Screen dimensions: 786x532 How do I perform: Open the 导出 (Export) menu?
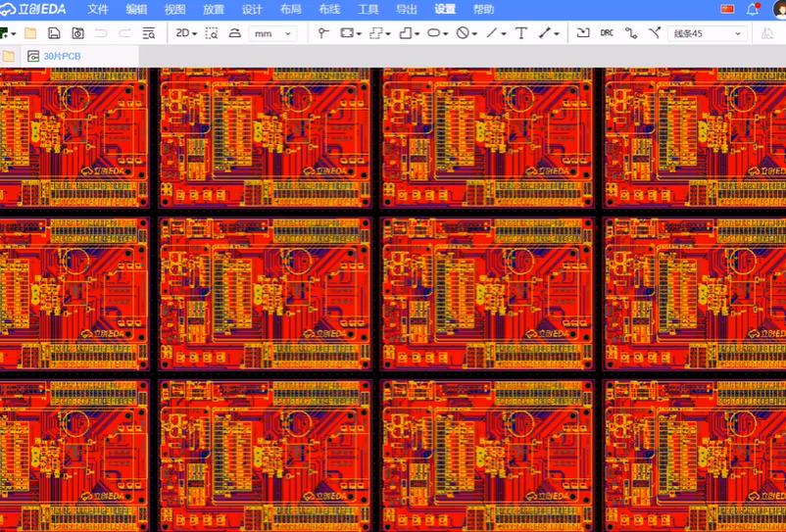pyautogui.click(x=407, y=9)
